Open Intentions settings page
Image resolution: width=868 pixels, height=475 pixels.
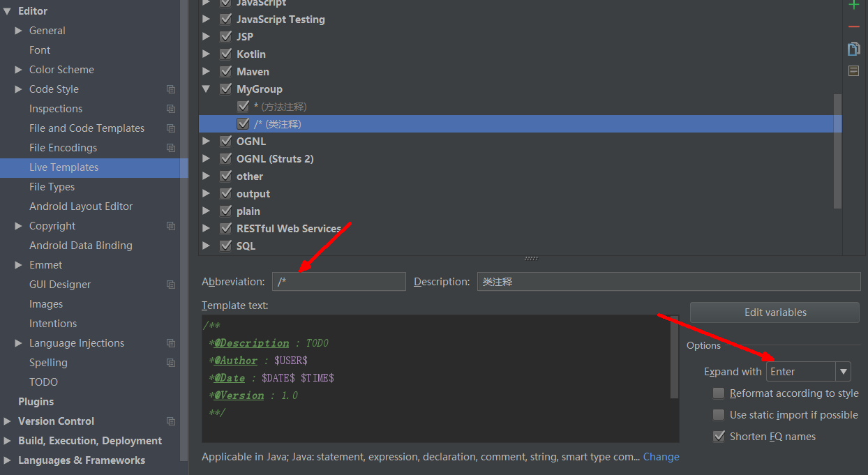pos(53,324)
